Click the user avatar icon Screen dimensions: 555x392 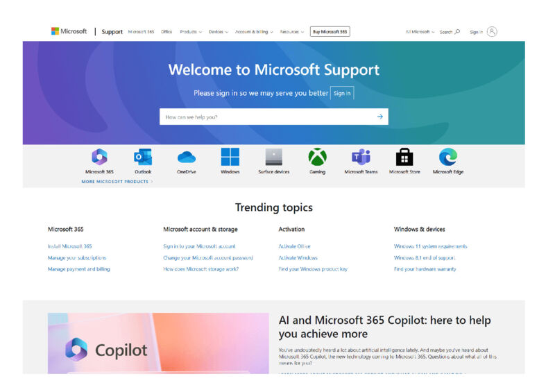492,31
